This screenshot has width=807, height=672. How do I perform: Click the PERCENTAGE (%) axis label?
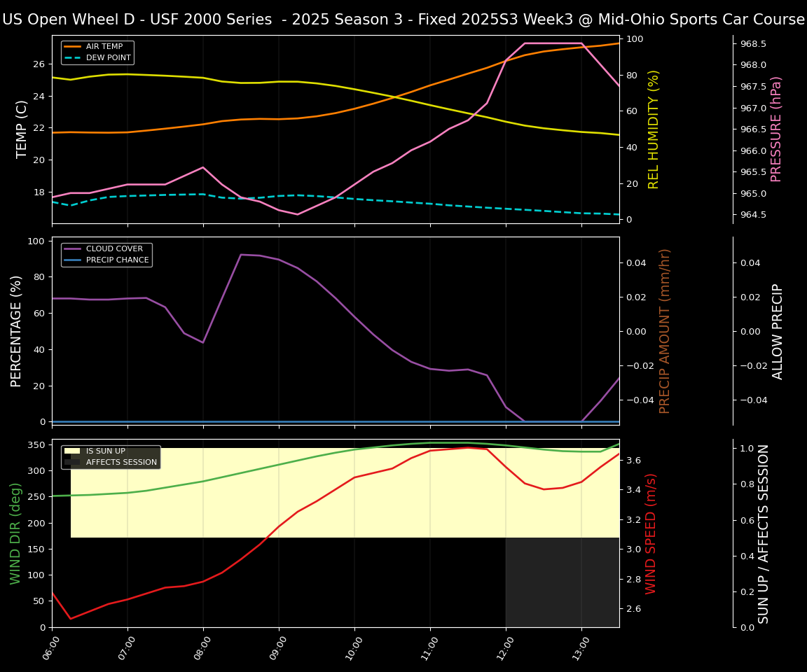16,331
